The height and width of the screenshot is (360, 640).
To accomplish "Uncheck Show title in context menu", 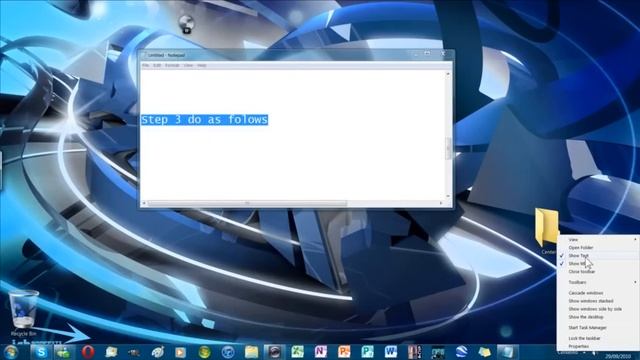I will pyautogui.click(x=598, y=264).
